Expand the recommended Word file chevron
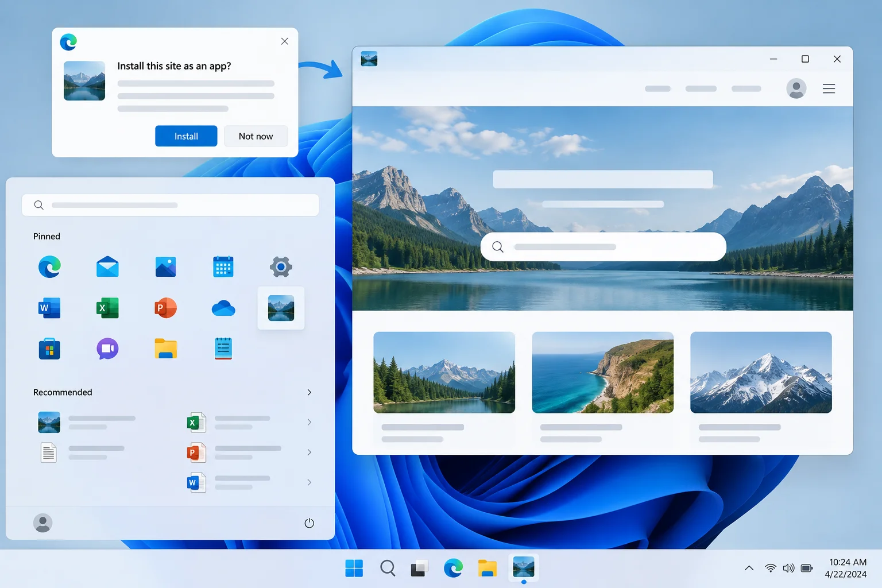Viewport: 882px width, 588px height. point(309,482)
